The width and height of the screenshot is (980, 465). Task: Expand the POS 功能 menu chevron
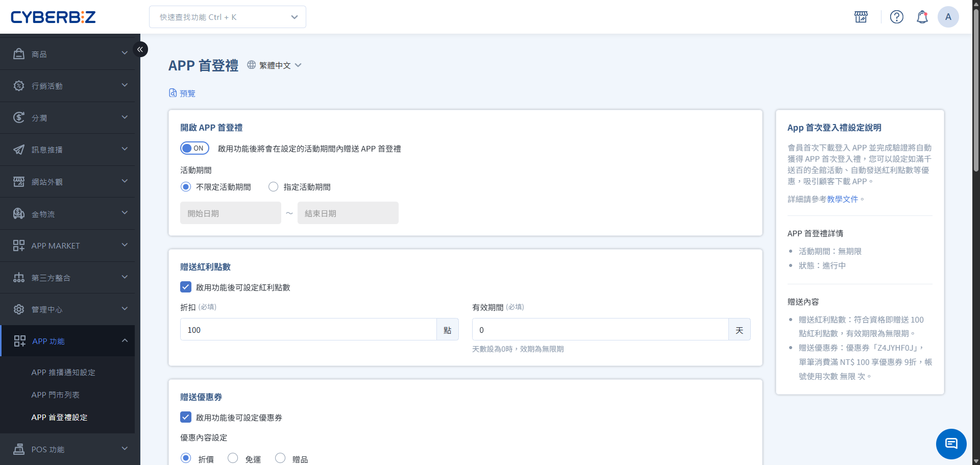point(125,448)
